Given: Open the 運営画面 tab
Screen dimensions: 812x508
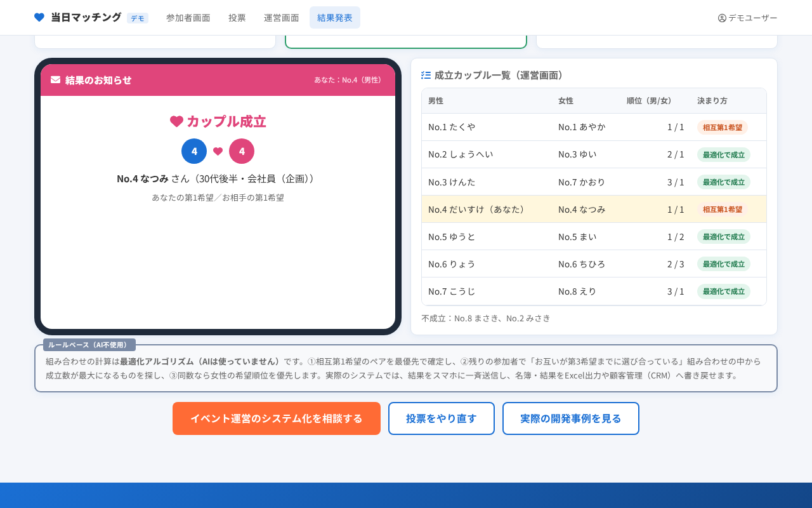Looking at the screenshot, I should point(282,18).
